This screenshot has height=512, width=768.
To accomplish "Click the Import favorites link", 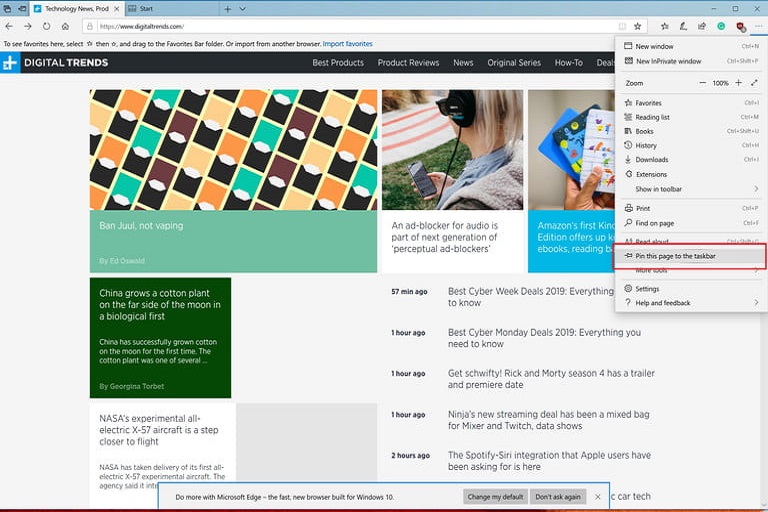I will click(347, 44).
